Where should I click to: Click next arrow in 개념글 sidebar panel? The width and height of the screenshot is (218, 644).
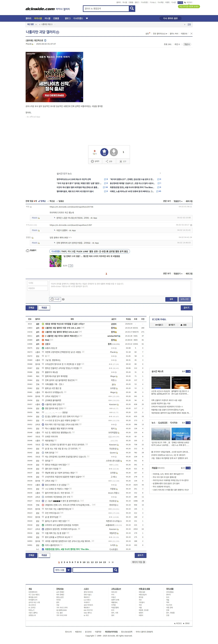click(x=189, y=468)
